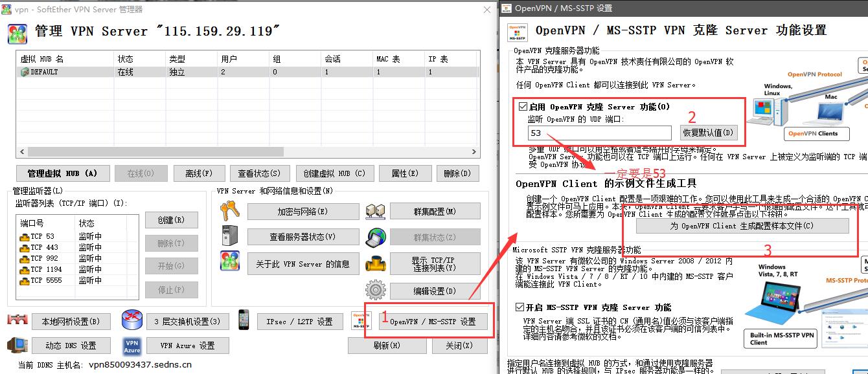Viewport: 868px width, 374px height.
Task: Click the cluster servers icon beside 群集配置
Action: point(376,211)
